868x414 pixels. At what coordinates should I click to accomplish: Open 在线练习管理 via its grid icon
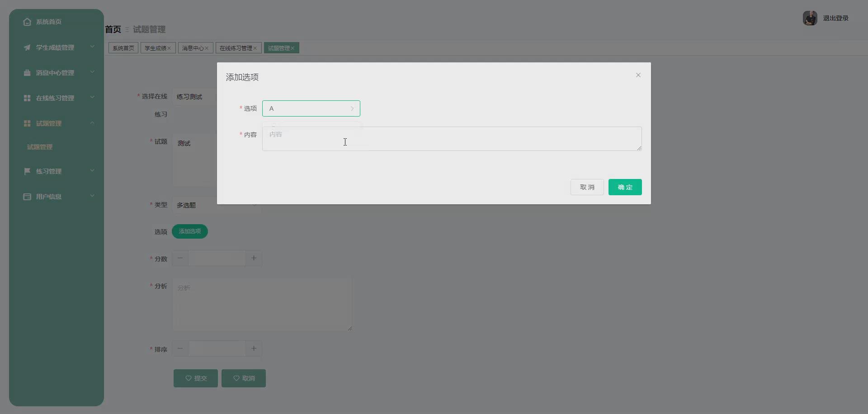27,98
